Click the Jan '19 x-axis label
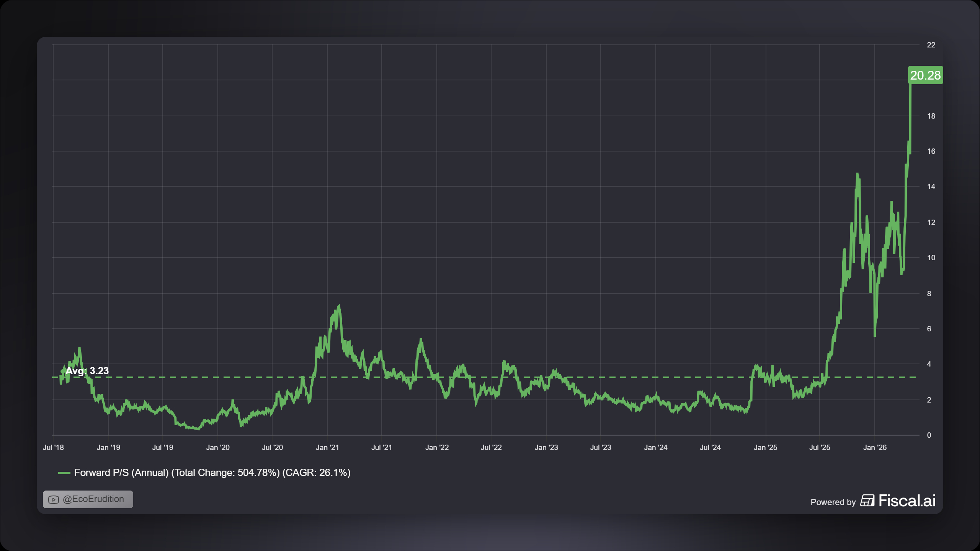Image resolution: width=980 pixels, height=551 pixels. point(108,447)
